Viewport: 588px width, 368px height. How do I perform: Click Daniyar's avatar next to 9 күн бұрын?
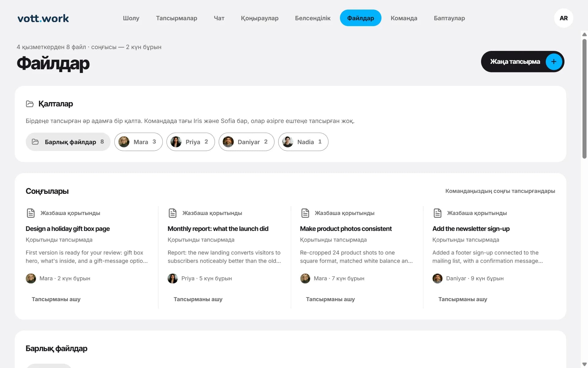tap(437, 278)
